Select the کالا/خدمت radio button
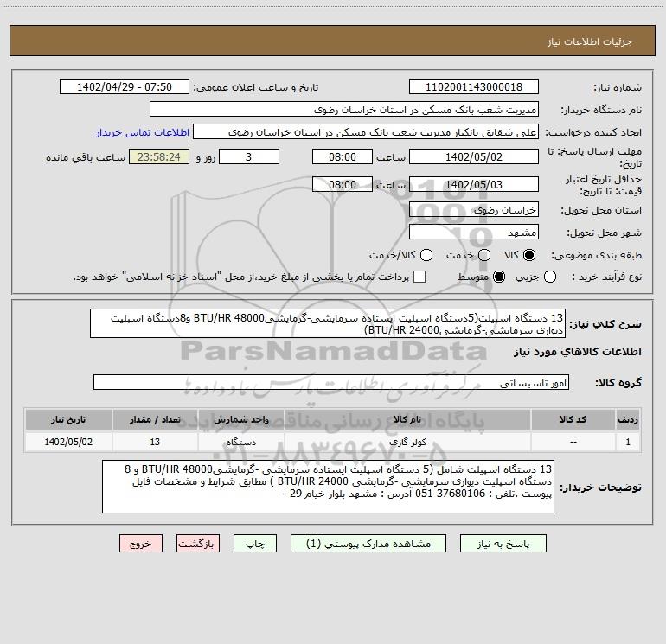This screenshot has height=644, width=666. click(426, 255)
